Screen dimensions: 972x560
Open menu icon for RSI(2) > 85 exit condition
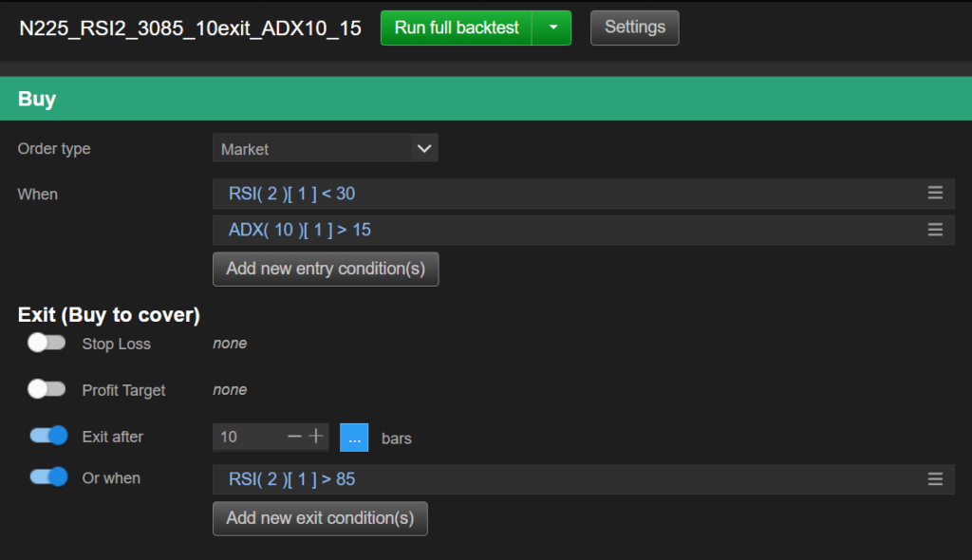[x=935, y=479]
